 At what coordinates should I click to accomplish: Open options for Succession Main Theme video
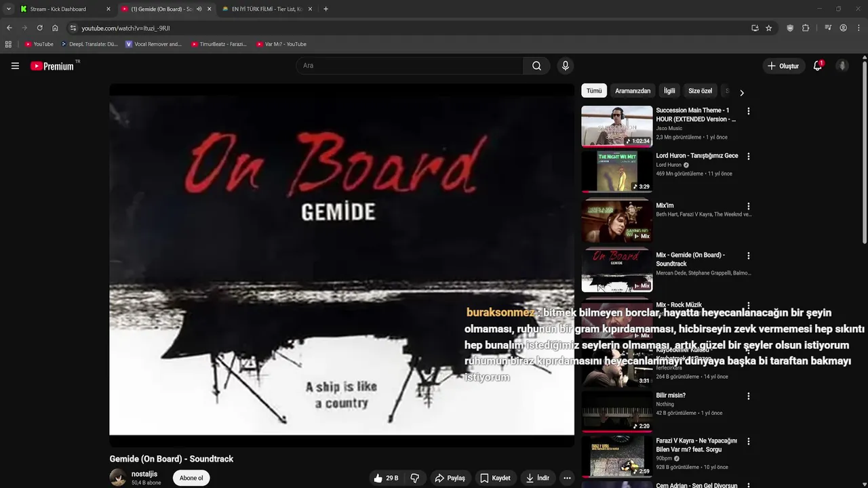(749, 111)
